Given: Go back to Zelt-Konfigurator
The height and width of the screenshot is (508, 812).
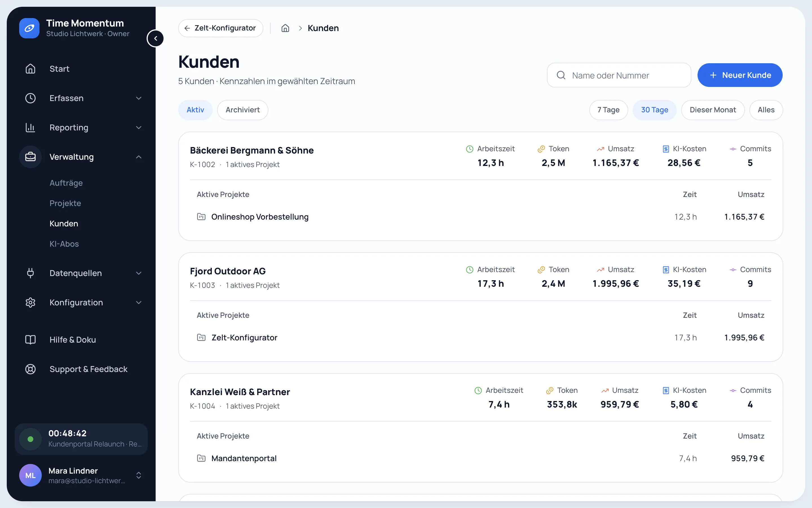Looking at the screenshot, I should pos(221,28).
